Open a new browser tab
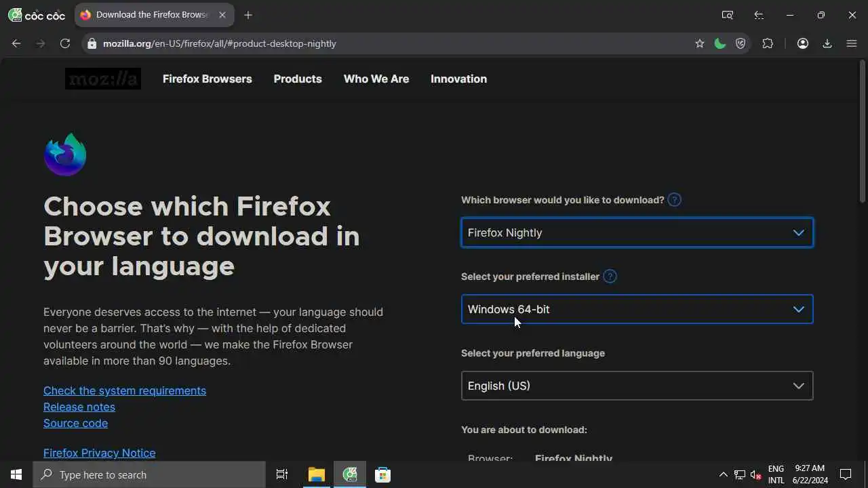This screenshot has width=868, height=488. click(x=248, y=15)
